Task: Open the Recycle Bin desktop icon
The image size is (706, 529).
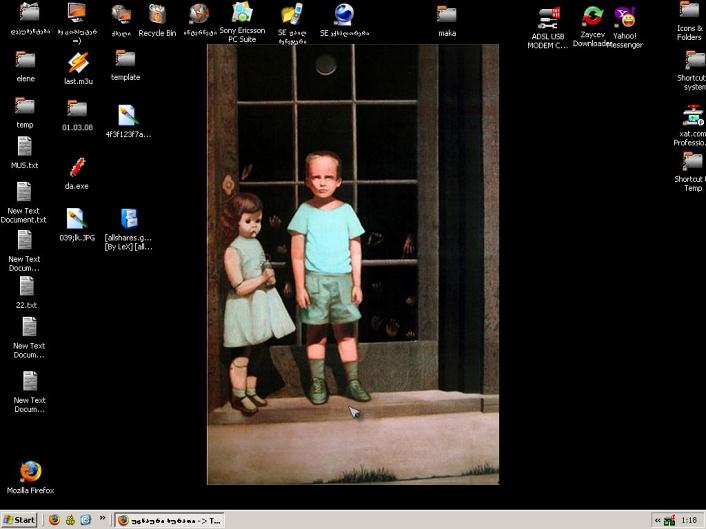Action: [157, 15]
